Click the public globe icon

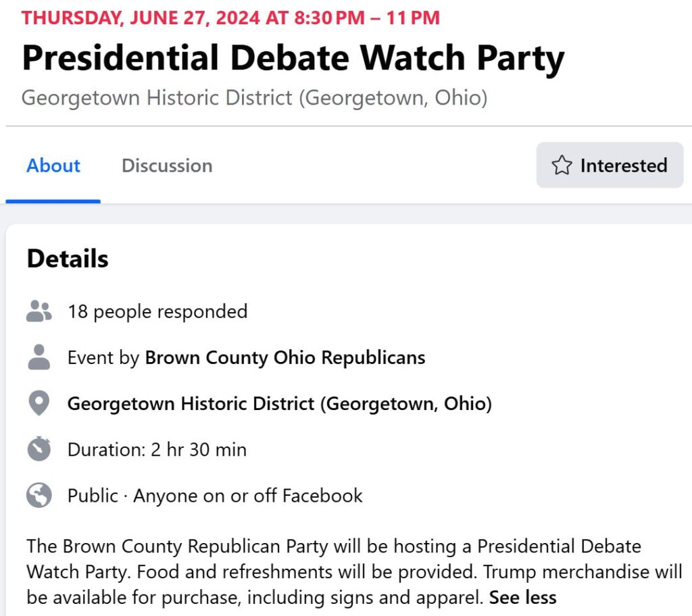point(39,495)
